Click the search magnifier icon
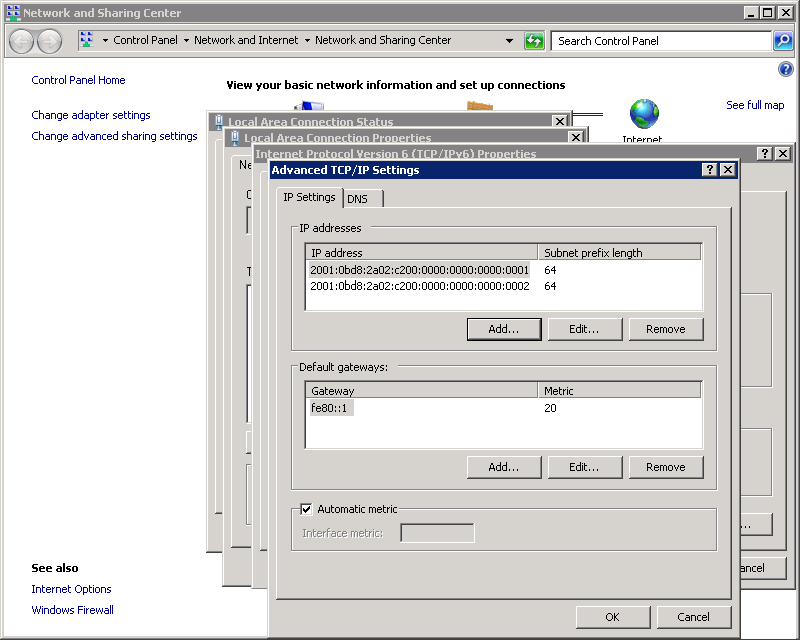Image resolution: width=800 pixels, height=640 pixels. click(783, 41)
